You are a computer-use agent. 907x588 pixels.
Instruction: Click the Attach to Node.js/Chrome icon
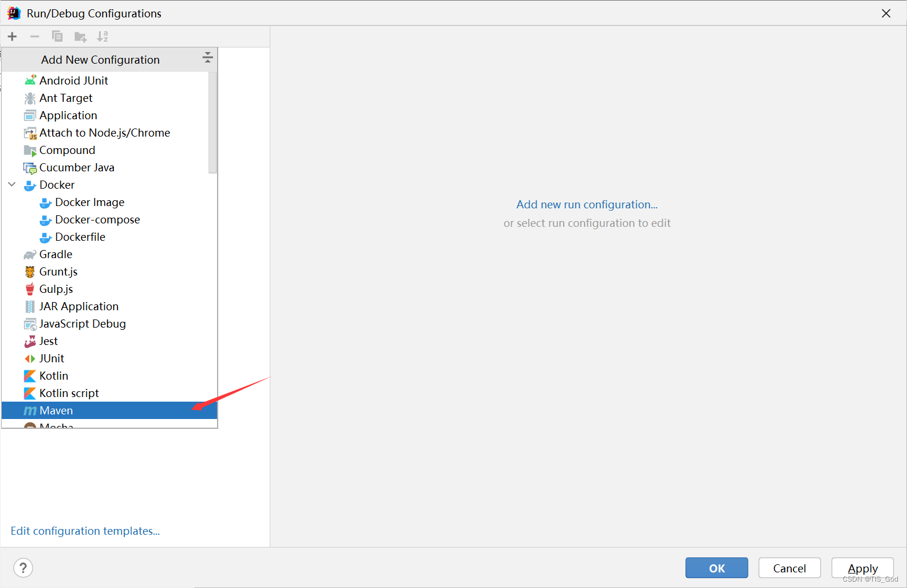pos(30,133)
